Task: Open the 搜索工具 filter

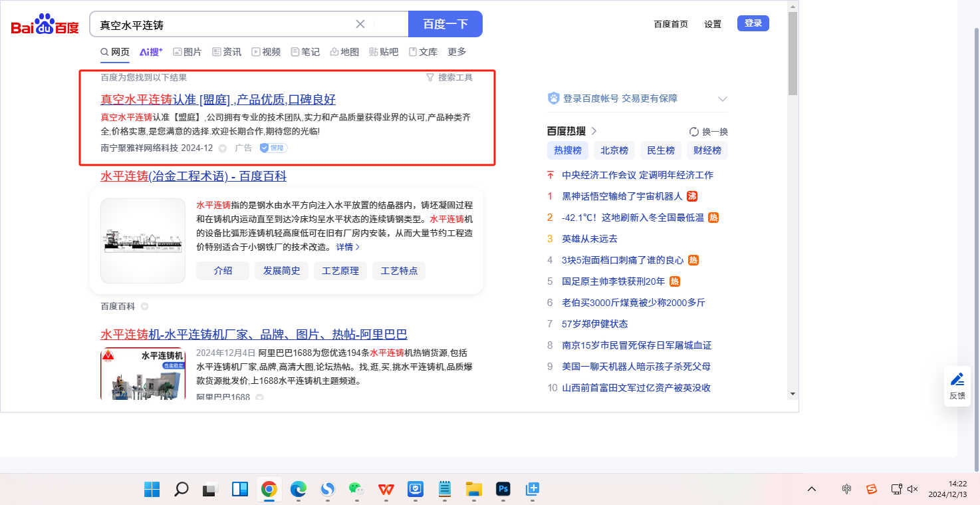Action: (x=449, y=77)
